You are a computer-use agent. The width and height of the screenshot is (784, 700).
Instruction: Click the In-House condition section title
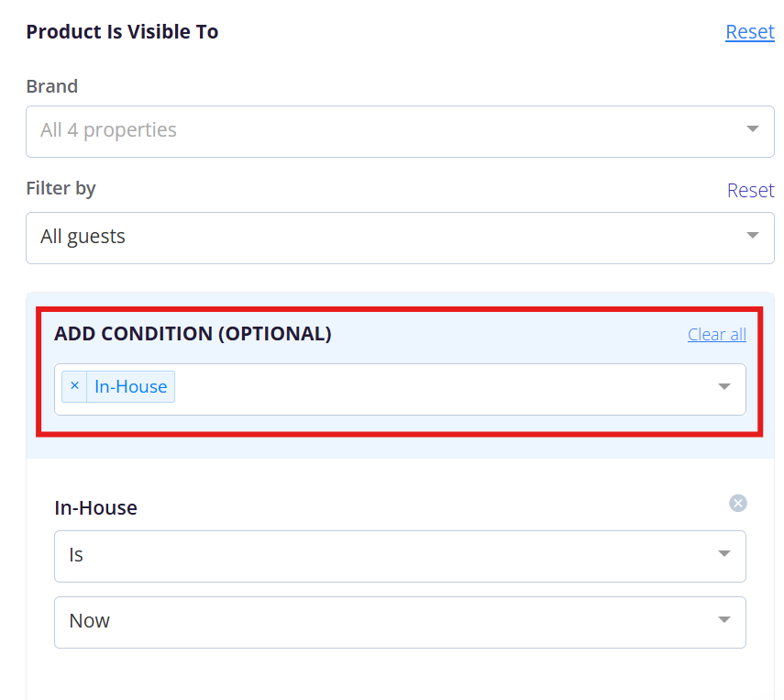point(95,508)
